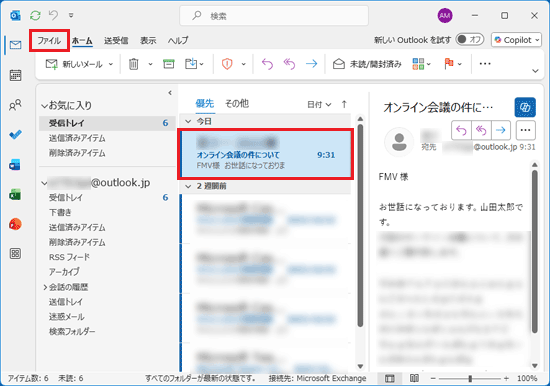Open the Delete dropdown arrow
This screenshot has width=550, height=386.
(150, 64)
